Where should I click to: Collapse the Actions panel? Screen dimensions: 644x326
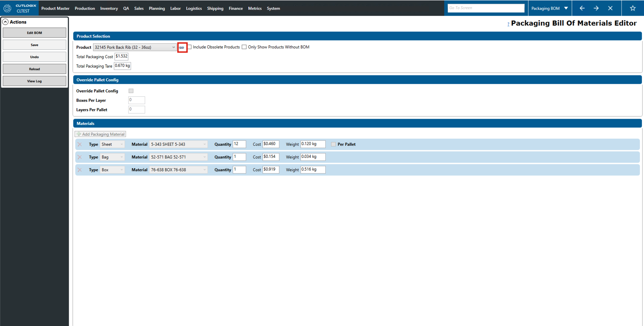(5, 22)
